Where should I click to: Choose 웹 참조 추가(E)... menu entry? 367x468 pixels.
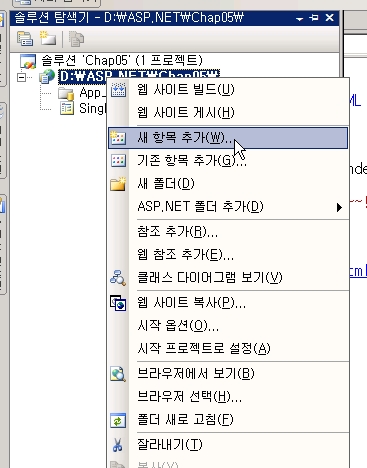click(x=228, y=255)
